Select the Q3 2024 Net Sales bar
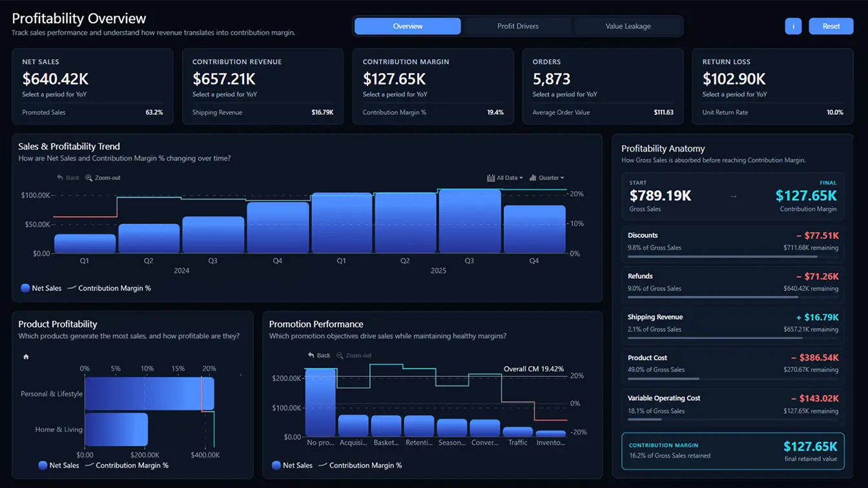Image resolution: width=868 pixels, height=488 pixels. (x=213, y=235)
